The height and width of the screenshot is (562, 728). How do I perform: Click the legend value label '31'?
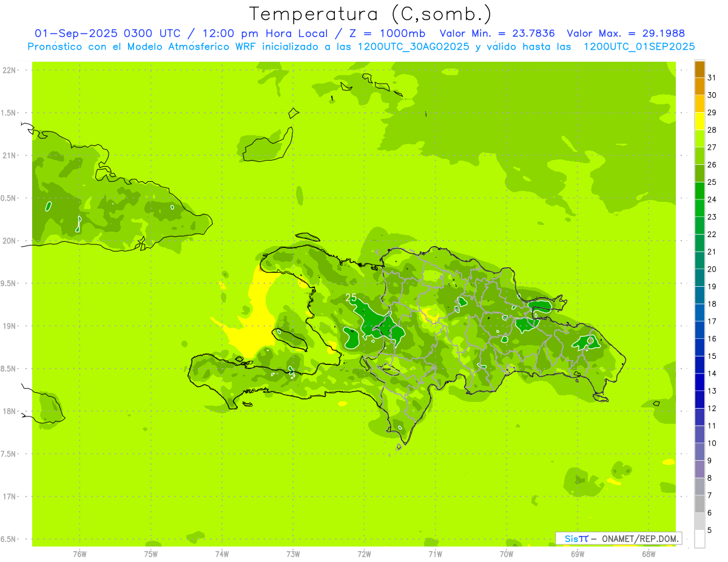(x=712, y=78)
